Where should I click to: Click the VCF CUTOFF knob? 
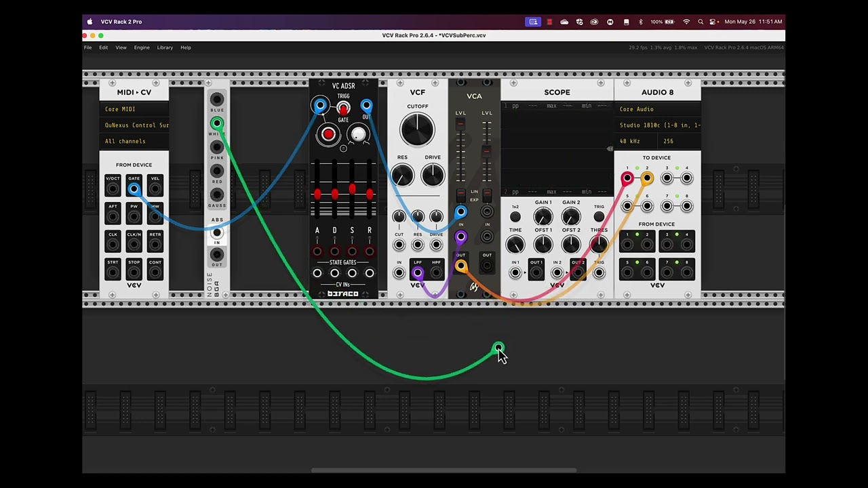click(417, 129)
